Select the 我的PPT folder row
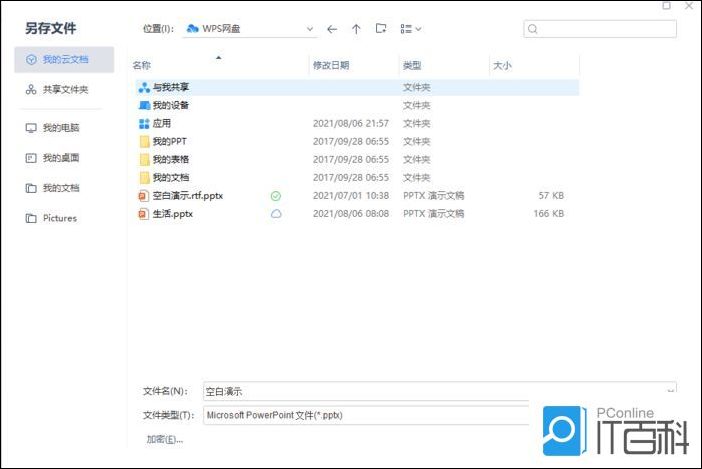 (x=357, y=141)
